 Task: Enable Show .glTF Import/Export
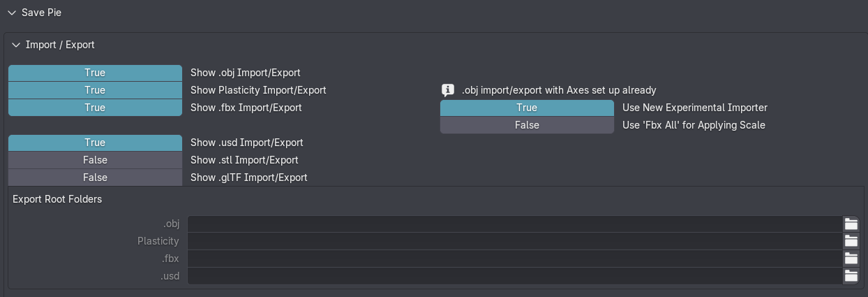point(95,178)
